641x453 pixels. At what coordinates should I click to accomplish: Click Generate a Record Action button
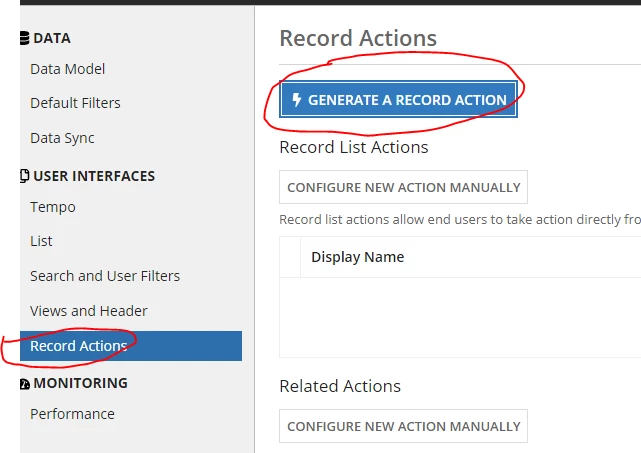click(399, 99)
